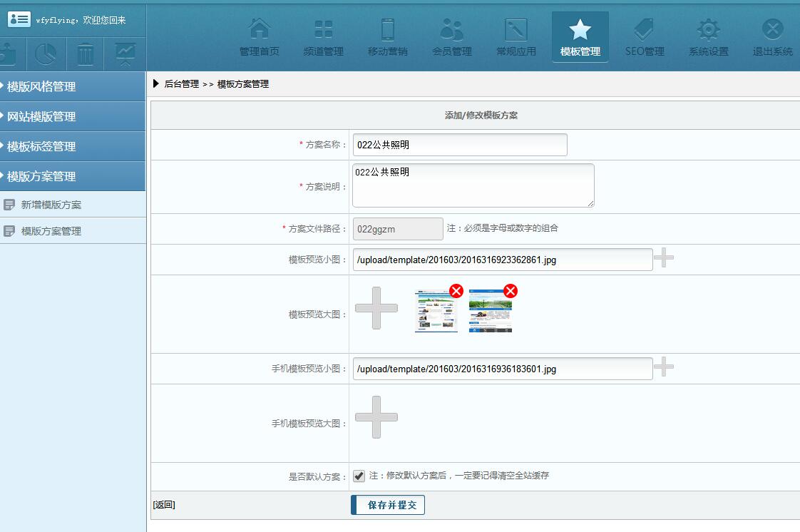The height and width of the screenshot is (532, 800).
Task: Click the 方案名称 input field
Action: tap(460, 145)
